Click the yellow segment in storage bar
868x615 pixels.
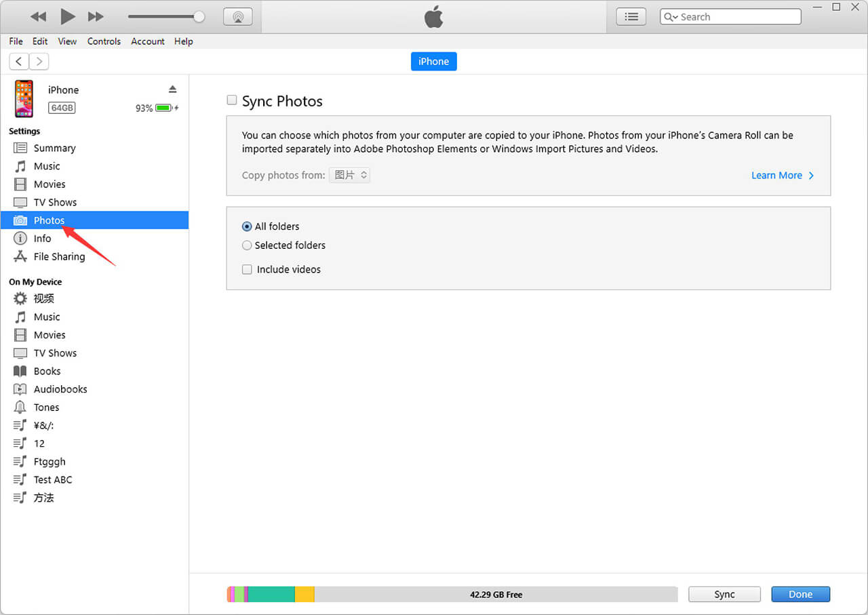(304, 594)
